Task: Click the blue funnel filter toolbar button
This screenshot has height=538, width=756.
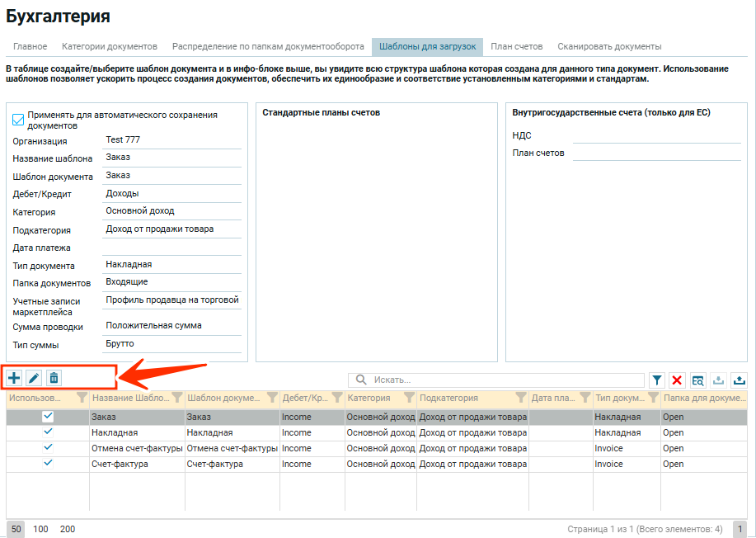Action: click(656, 380)
